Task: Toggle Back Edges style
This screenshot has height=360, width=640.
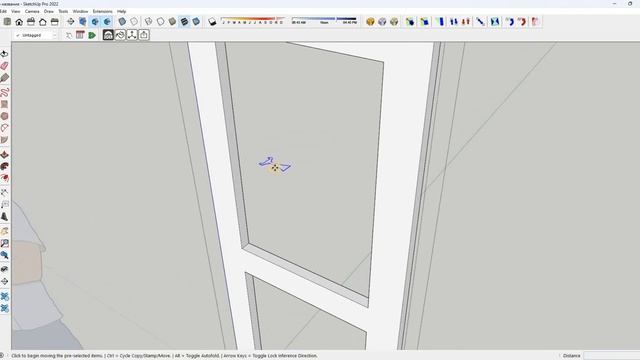Action: click(x=134, y=22)
